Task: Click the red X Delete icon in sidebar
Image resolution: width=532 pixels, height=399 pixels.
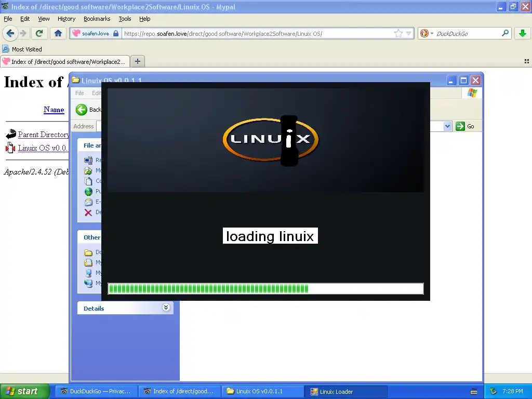Action: point(88,212)
